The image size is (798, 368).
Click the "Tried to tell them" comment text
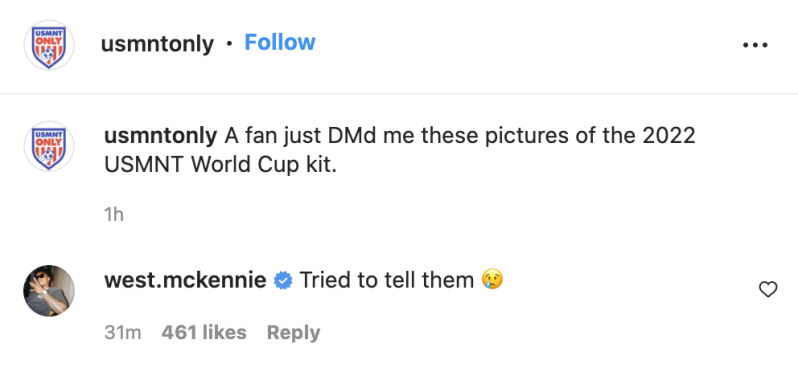(387, 280)
